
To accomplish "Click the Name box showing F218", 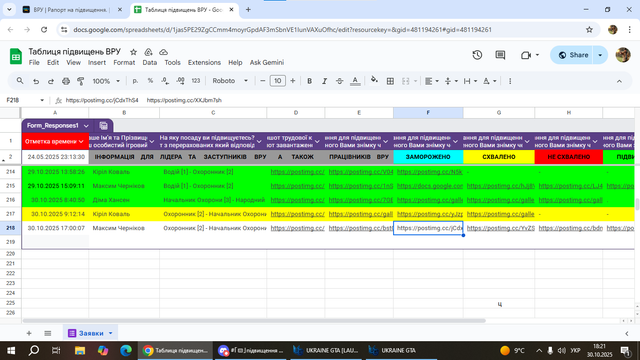I will pyautogui.click(x=24, y=100).
